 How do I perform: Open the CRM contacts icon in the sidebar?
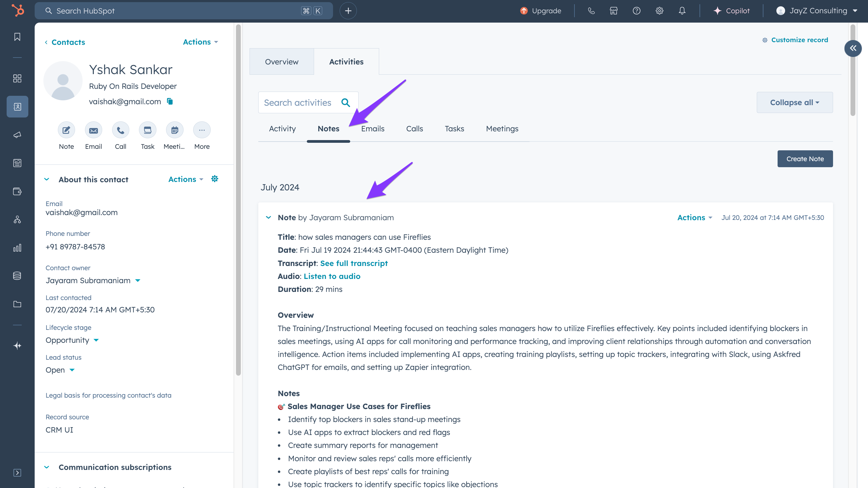coord(17,107)
